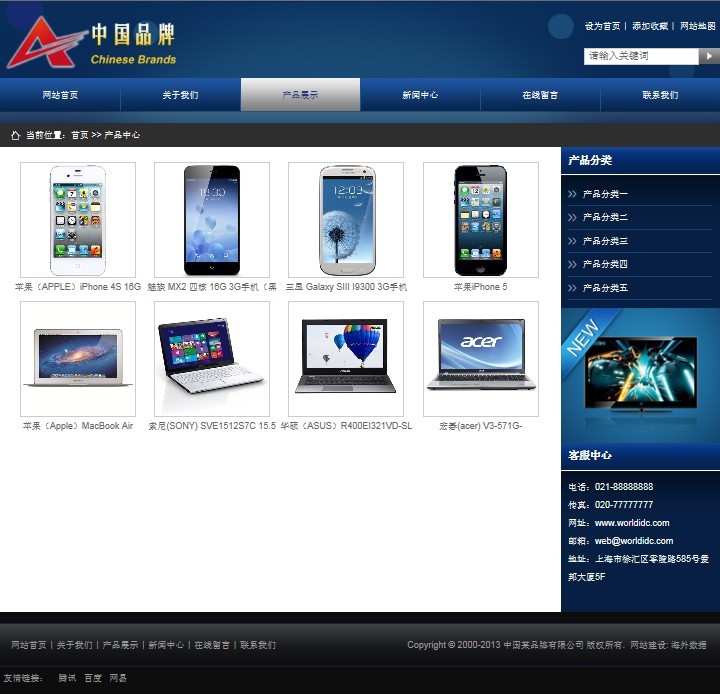Open the 关于我们 navigation tab
The width and height of the screenshot is (720, 694).
click(180, 95)
